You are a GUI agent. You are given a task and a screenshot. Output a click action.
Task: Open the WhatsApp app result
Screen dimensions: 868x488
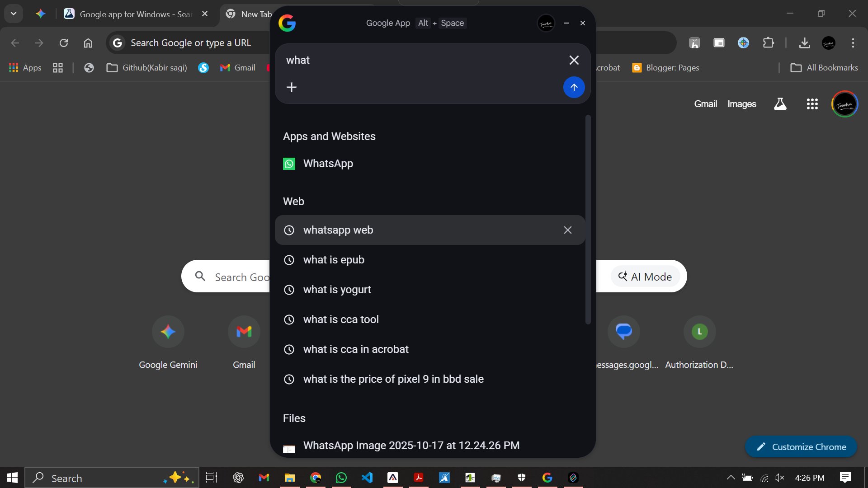(x=328, y=164)
